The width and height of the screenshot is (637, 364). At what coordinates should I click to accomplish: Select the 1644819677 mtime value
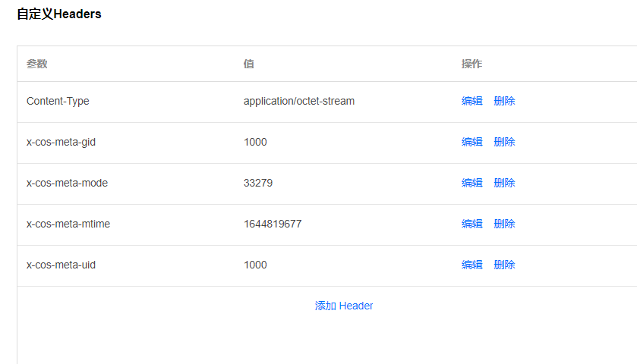273,224
